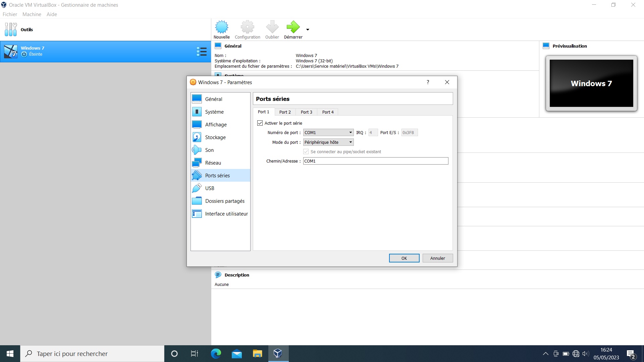The width and height of the screenshot is (644, 362).
Task: Click the Annuler button
Action: 437,258
